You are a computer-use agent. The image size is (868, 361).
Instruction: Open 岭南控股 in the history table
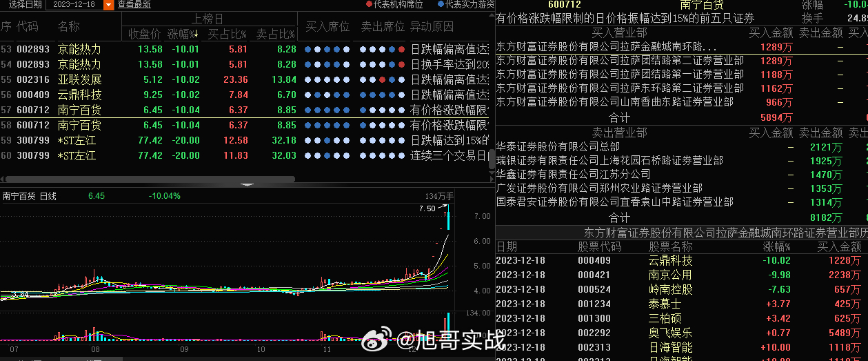(670, 289)
